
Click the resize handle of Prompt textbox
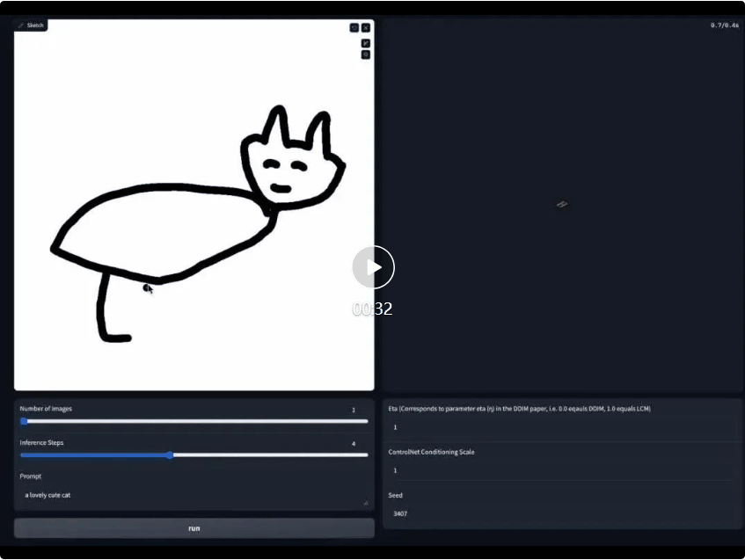click(x=365, y=502)
